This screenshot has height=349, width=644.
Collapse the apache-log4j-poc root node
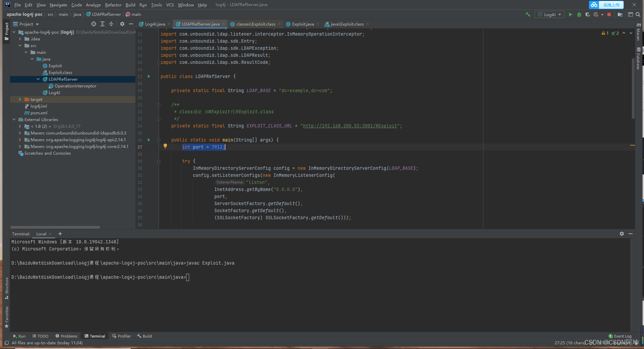click(14, 32)
